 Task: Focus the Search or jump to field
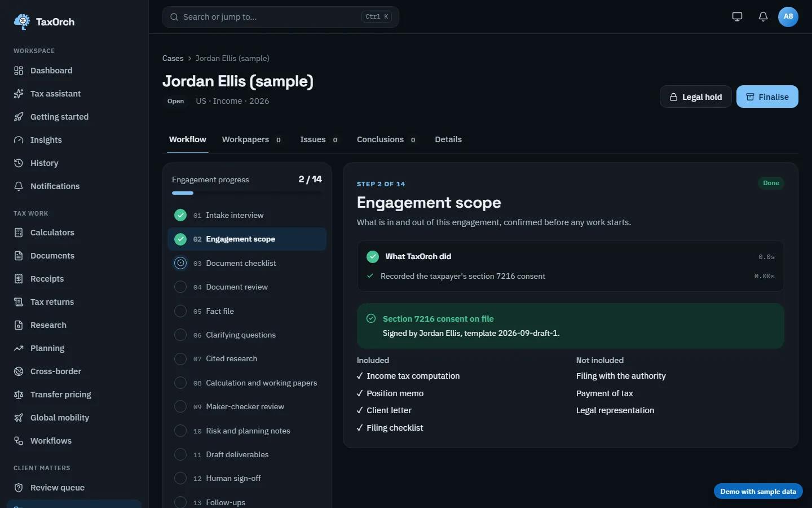[x=280, y=17]
